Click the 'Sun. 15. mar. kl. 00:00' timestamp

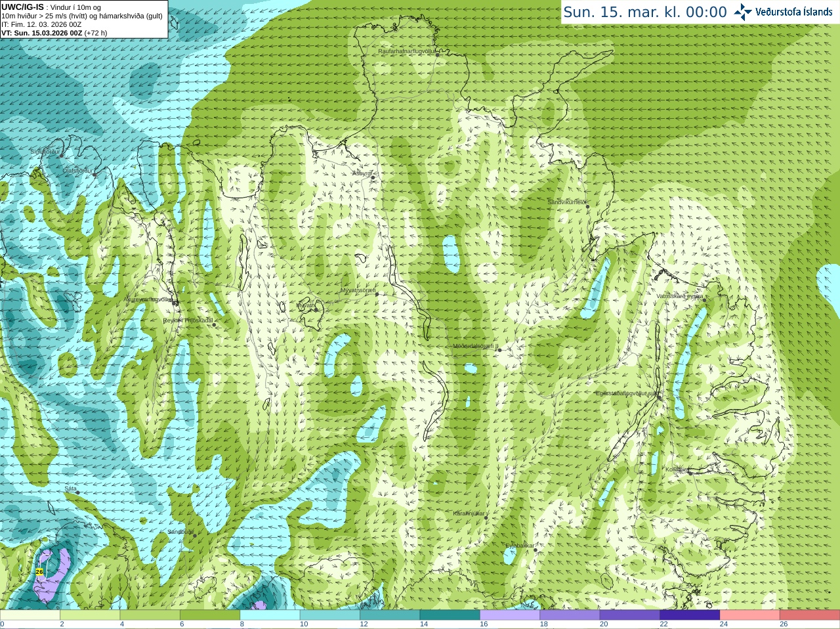tap(645, 12)
